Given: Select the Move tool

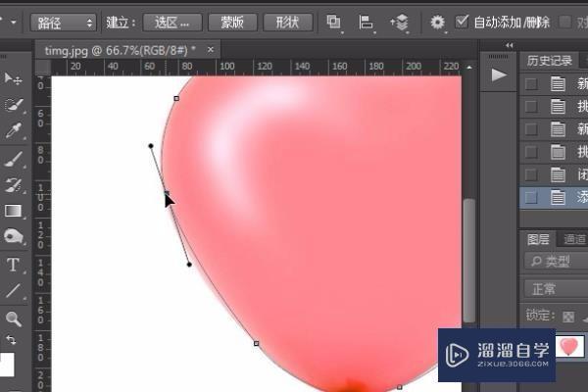Looking at the screenshot, I should 13,78.
